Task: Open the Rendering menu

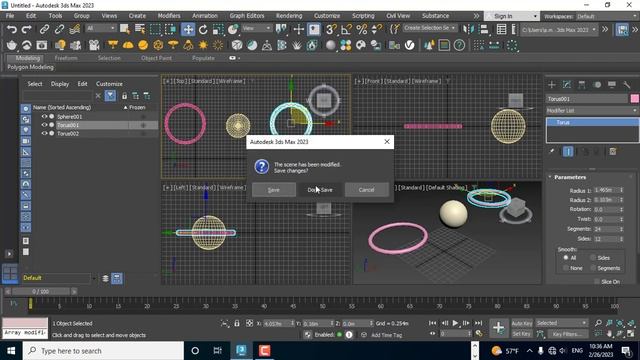Action: click(x=289, y=16)
